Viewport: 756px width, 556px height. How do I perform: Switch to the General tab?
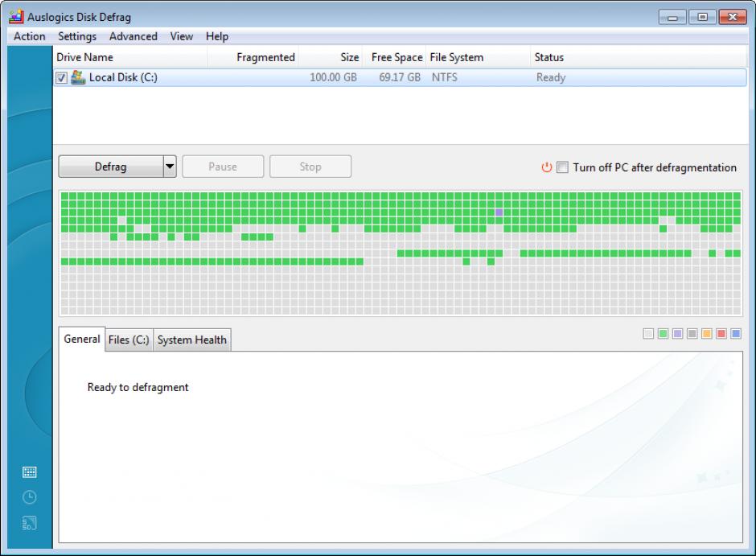(81, 339)
